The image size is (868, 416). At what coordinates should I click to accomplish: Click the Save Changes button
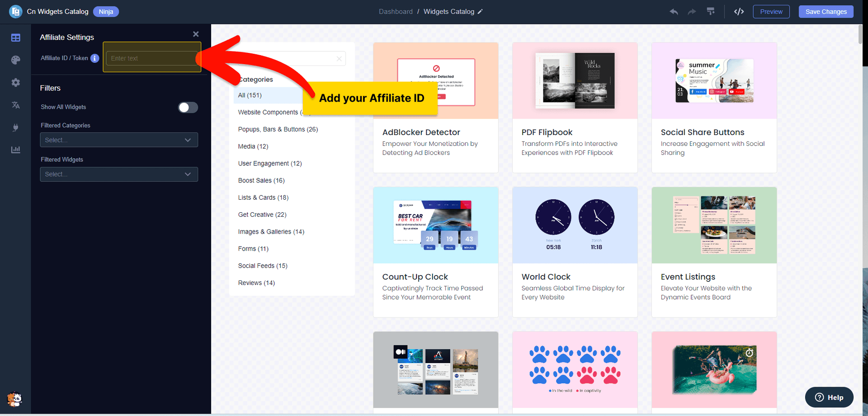pos(826,12)
